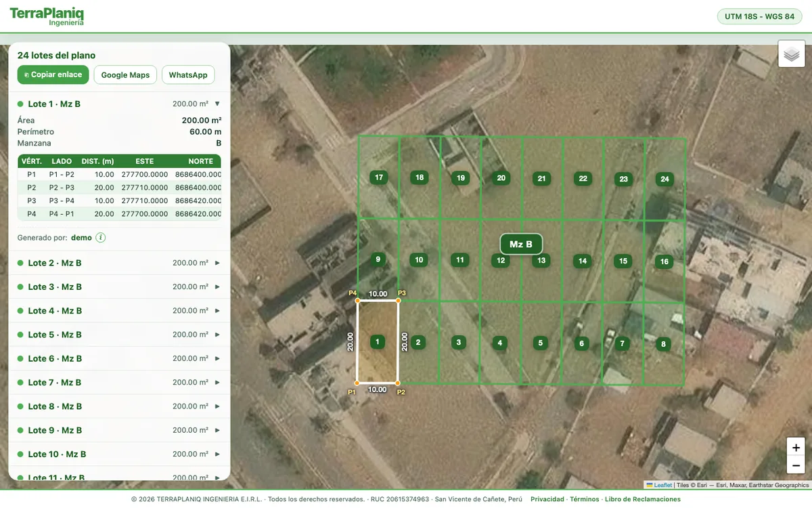
Task: Select lot marker 11 on map
Action: tap(460, 259)
